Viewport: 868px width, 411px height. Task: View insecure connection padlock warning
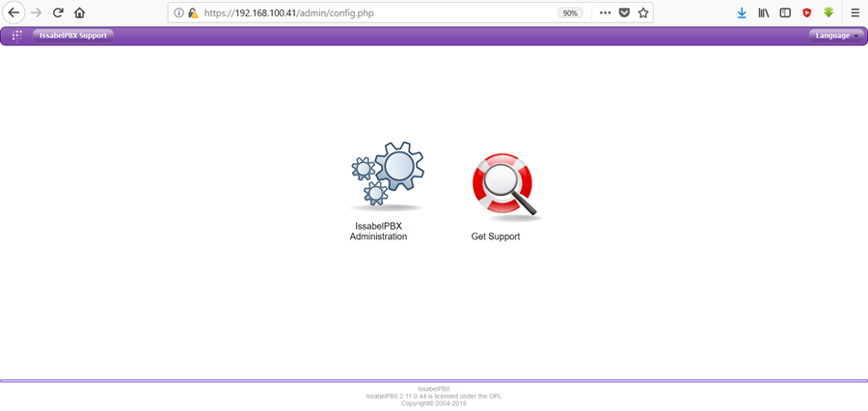click(x=193, y=13)
